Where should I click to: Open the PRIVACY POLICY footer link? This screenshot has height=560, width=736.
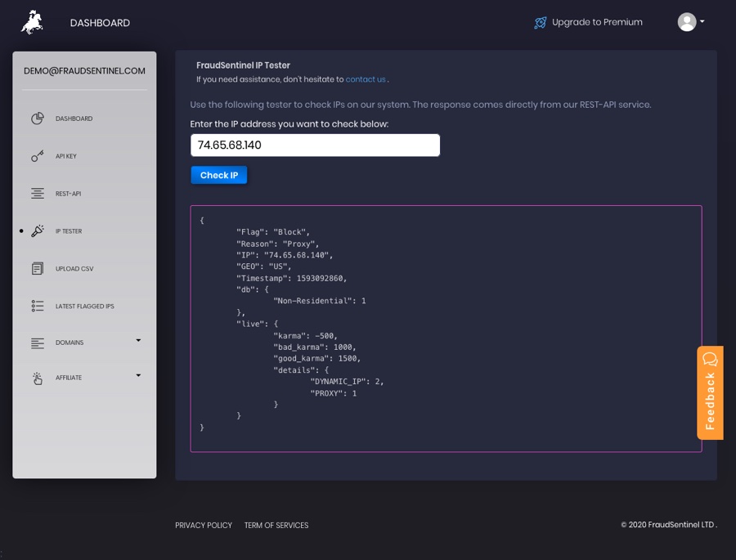click(x=204, y=526)
